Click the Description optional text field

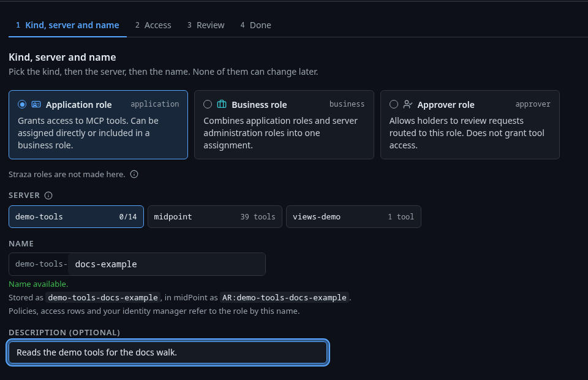[x=168, y=352]
